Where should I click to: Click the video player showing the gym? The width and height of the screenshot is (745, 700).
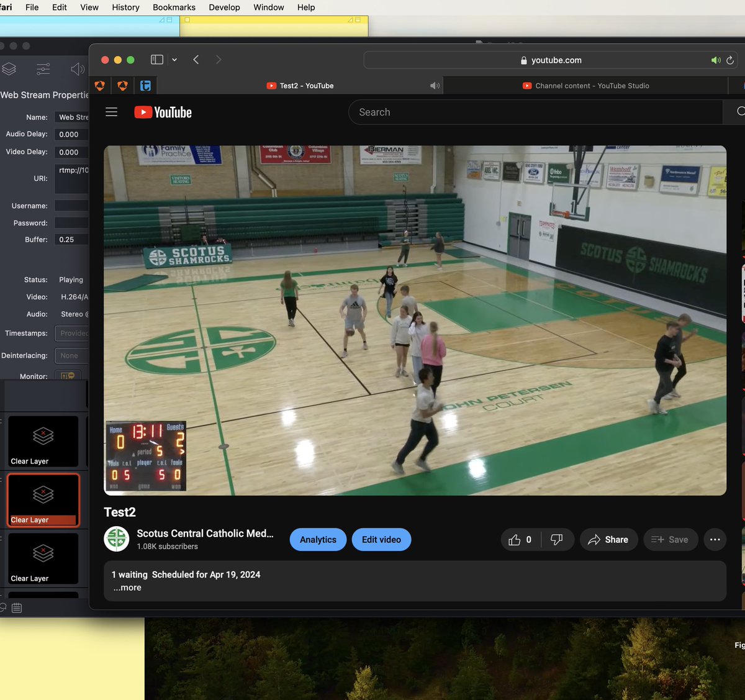tap(415, 320)
